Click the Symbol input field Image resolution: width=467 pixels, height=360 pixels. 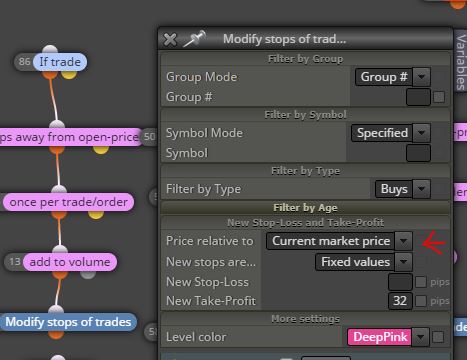[418, 153]
